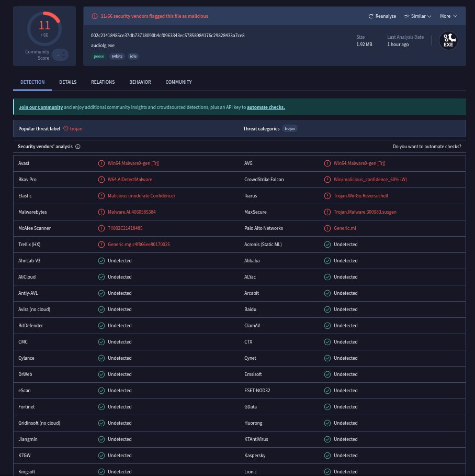Click the Fortinet undetected checkmark icon
475x476 pixels.
[x=101, y=407]
